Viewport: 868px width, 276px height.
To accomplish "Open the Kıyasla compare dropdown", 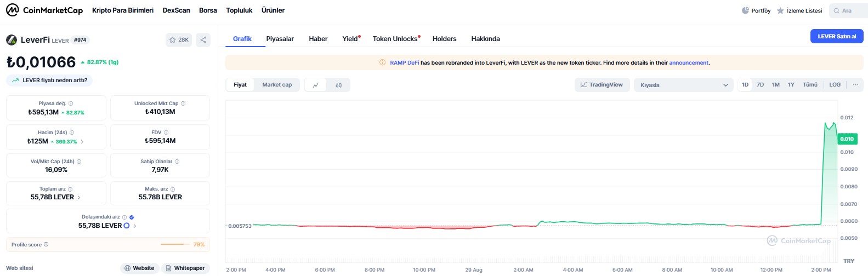I will [x=683, y=85].
